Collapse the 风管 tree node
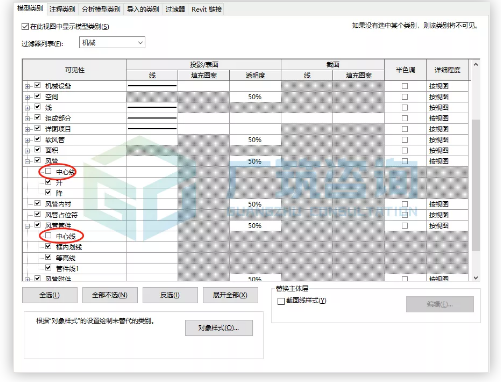 click(27, 161)
